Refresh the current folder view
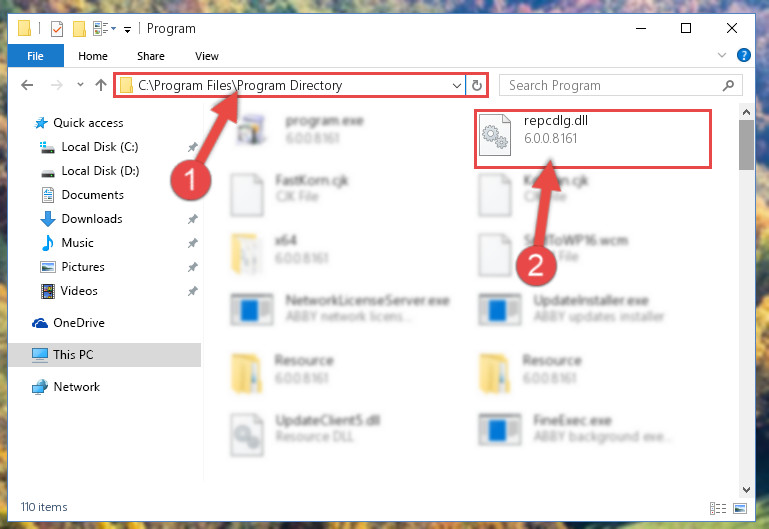The height and width of the screenshot is (529, 769). click(x=476, y=86)
